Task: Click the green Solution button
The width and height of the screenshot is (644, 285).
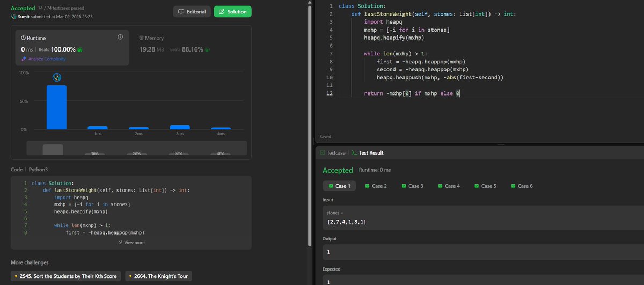Action: click(232, 11)
